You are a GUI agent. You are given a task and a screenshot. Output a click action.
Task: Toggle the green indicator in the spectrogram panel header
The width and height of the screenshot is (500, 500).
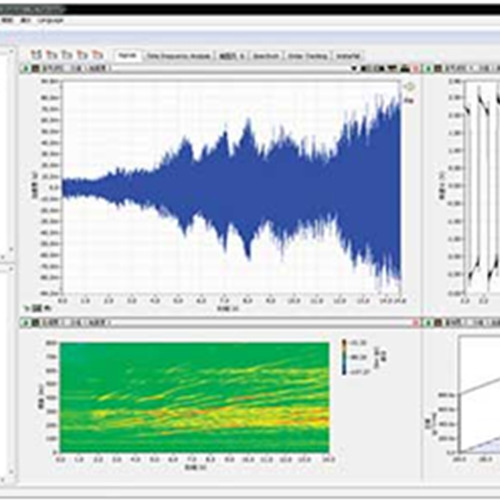26,322
